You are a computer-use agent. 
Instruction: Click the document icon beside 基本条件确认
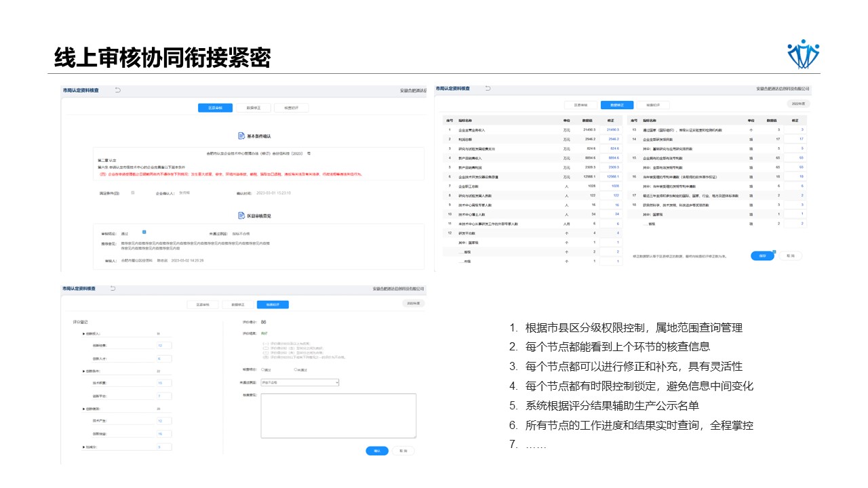point(241,136)
